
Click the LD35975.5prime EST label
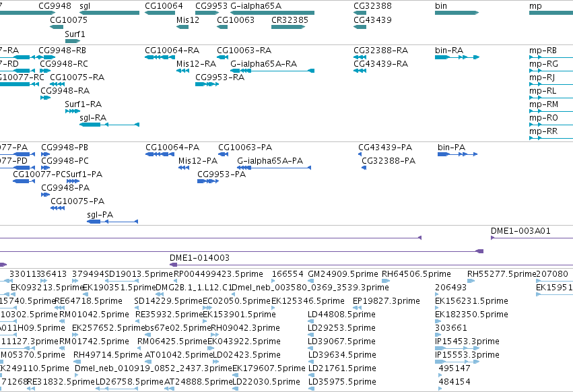click(x=342, y=382)
